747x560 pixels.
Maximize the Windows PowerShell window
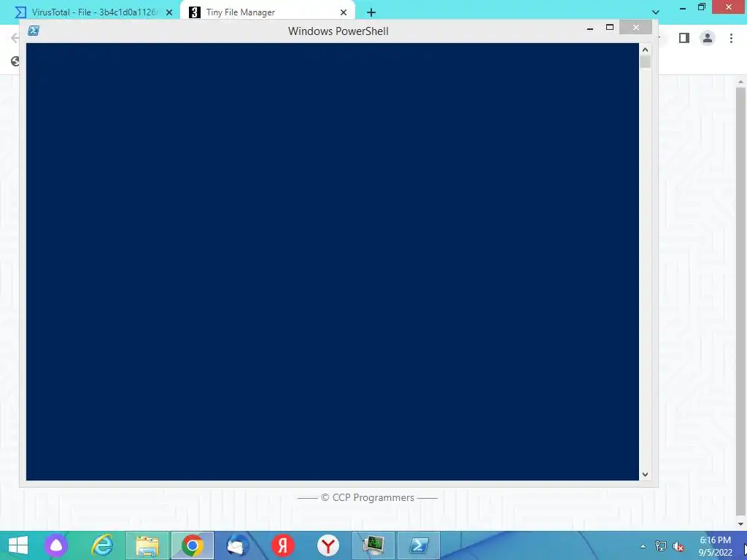[609, 28]
